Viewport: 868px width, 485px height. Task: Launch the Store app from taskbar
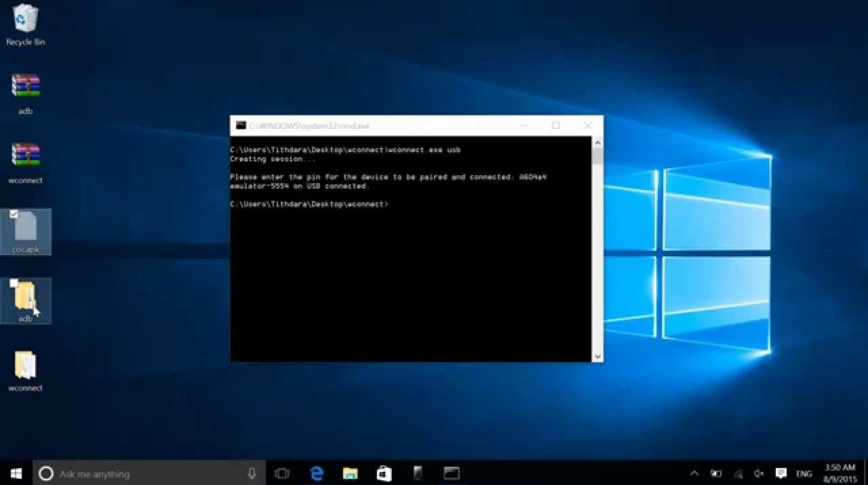(384, 473)
